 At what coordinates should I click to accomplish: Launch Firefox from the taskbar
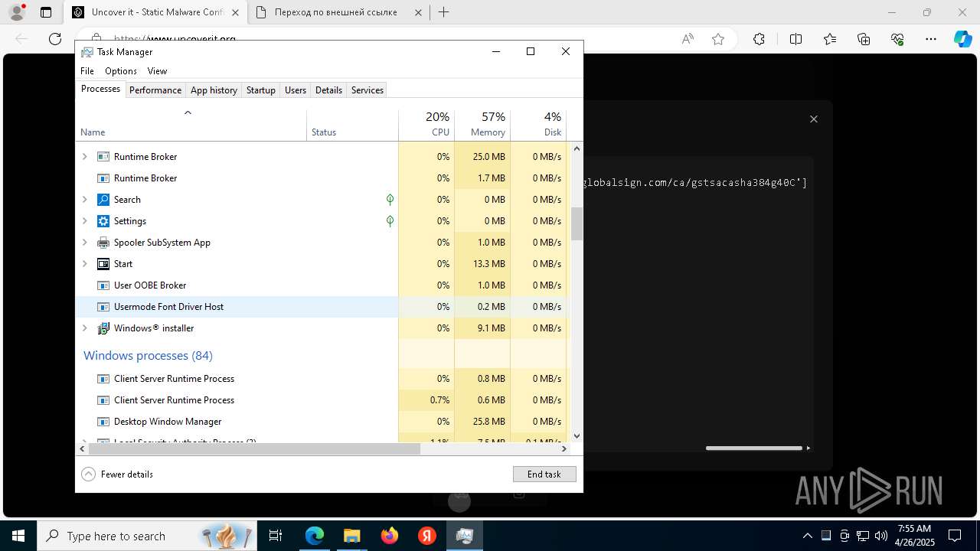click(390, 536)
